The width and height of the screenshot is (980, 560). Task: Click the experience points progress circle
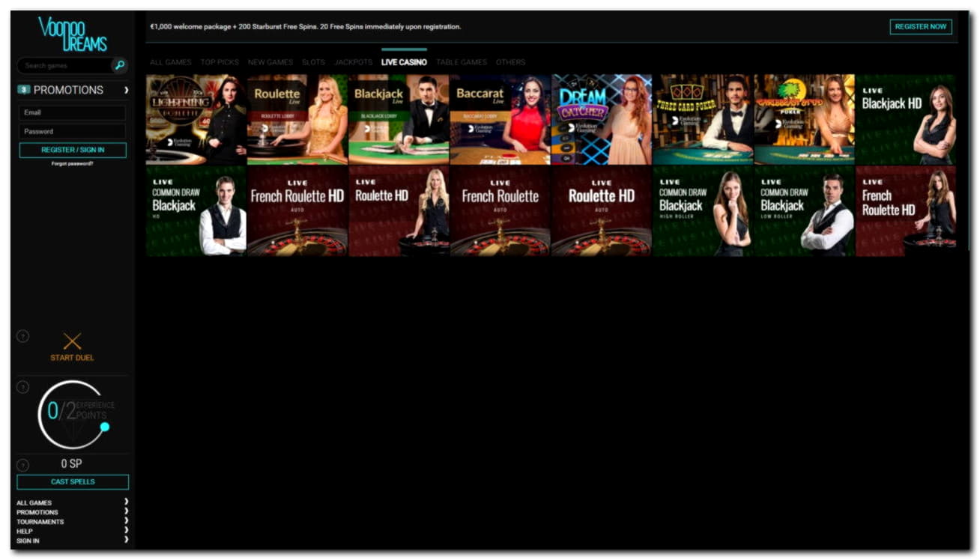click(73, 414)
